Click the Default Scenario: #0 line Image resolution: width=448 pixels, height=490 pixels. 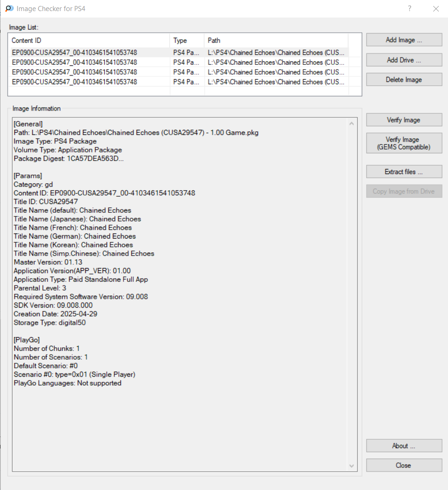[46, 366]
